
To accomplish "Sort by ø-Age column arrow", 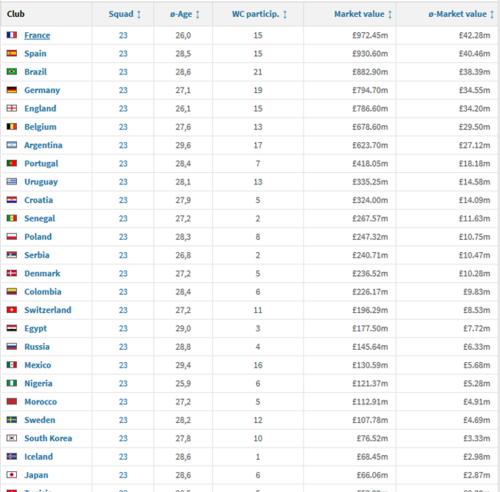I will (x=198, y=14).
